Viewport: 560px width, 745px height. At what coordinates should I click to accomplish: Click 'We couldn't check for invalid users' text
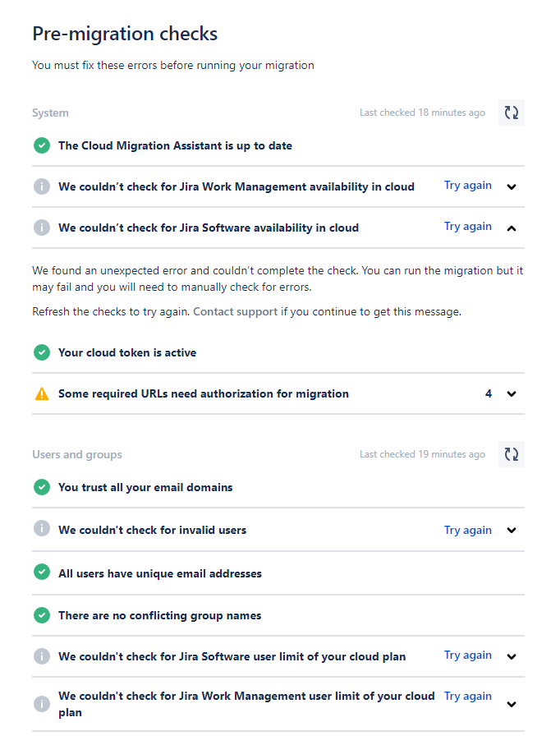(x=153, y=531)
